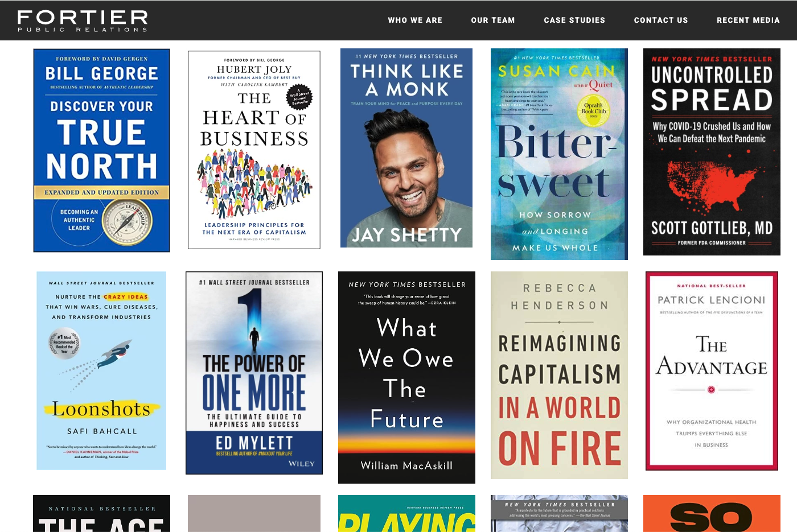Open the Discover Your True North cover

101,150
